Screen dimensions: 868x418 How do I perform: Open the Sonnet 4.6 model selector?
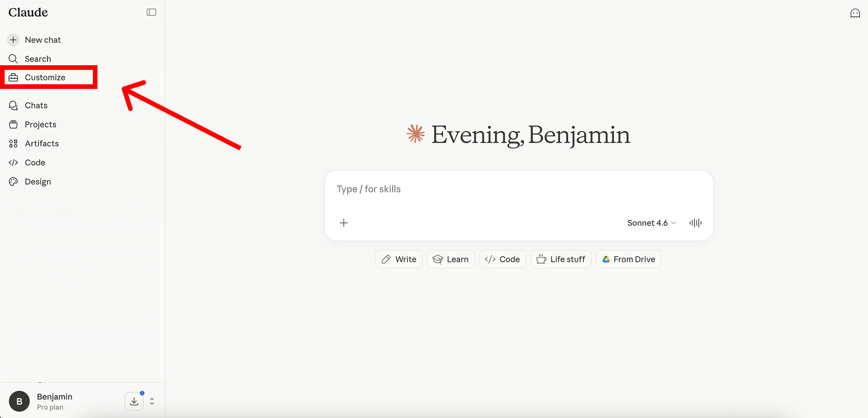coord(652,223)
